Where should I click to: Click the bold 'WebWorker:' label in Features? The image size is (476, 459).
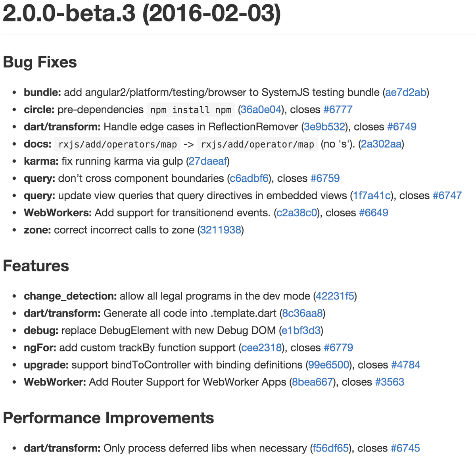click(x=55, y=382)
